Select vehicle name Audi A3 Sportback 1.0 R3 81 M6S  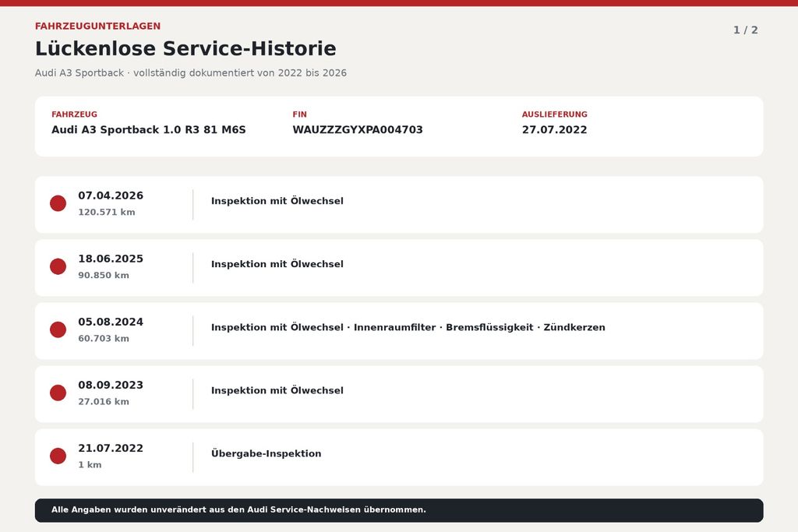(x=149, y=130)
